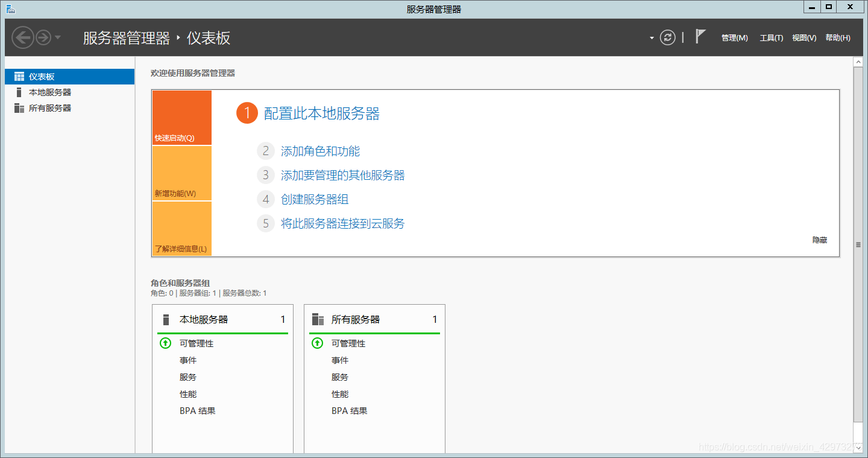Open 可管理性 in 所有服务器 tile
Viewport: 868px width, 458px height.
(348, 343)
